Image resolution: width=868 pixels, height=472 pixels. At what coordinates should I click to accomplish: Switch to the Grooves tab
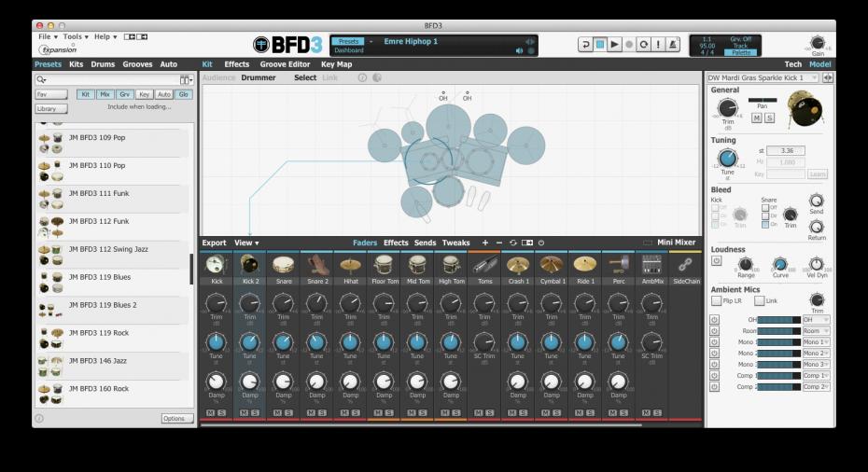click(x=137, y=64)
